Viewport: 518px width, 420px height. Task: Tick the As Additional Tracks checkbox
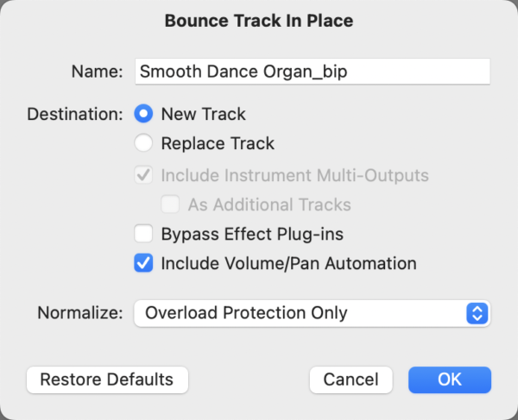coord(171,205)
